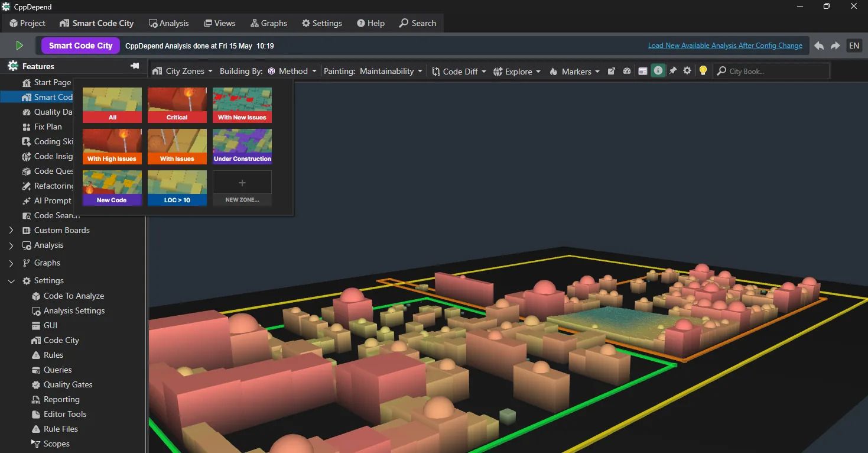The image size is (868, 453).
Task: Open the Graphs menu
Action: pyautogui.click(x=269, y=23)
